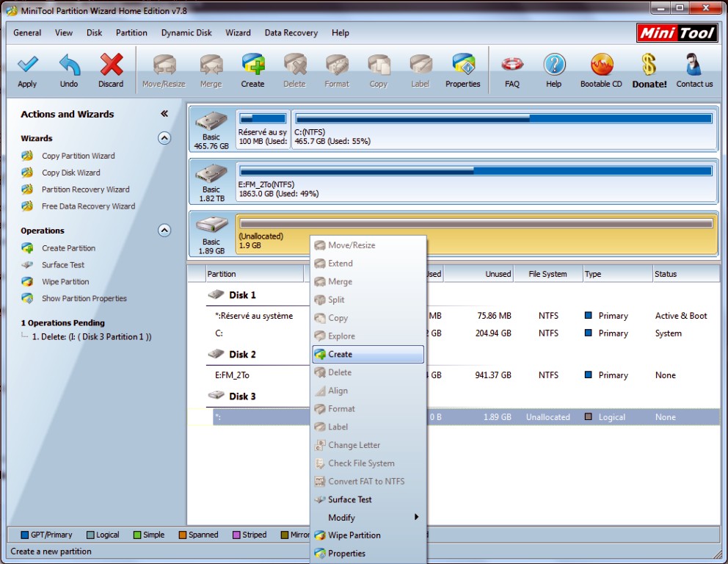Choose Surface Test in context menu
The width and height of the screenshot is (728, 564).
pos(368,499)
